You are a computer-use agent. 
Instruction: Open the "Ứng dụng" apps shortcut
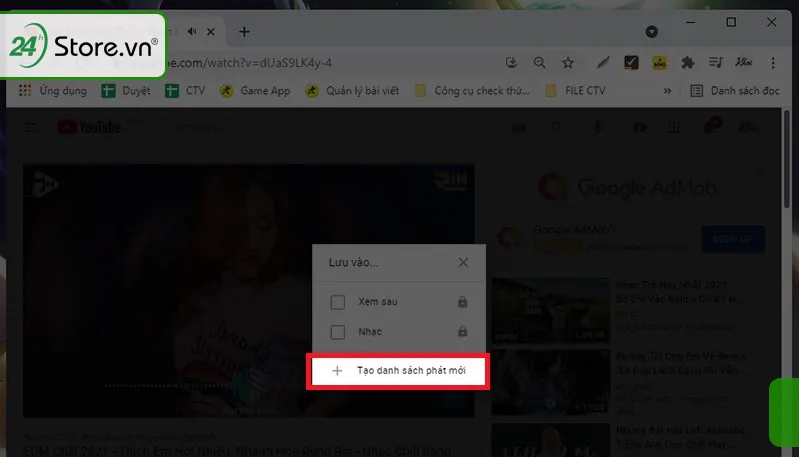pyautogui.click(x=52, y=91)
